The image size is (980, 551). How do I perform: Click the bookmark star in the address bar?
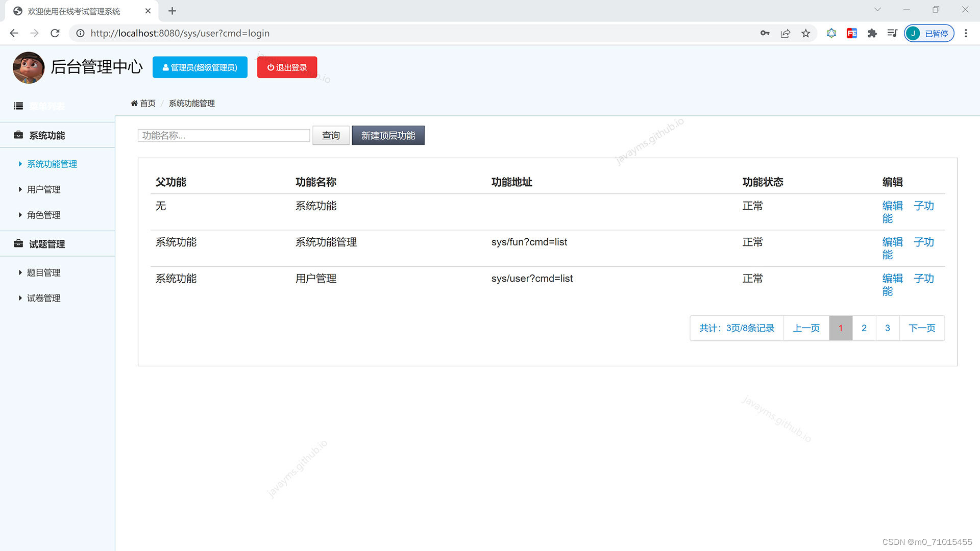click(805, 33)
